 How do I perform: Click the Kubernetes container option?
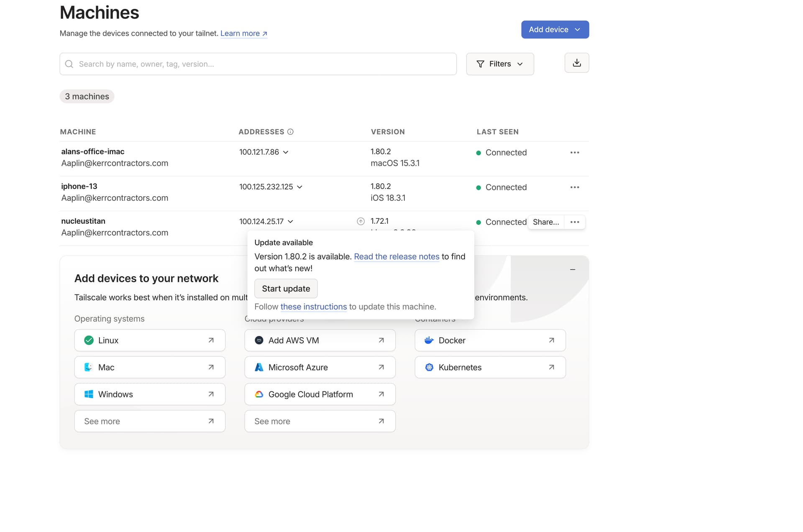tap(490, 367)
